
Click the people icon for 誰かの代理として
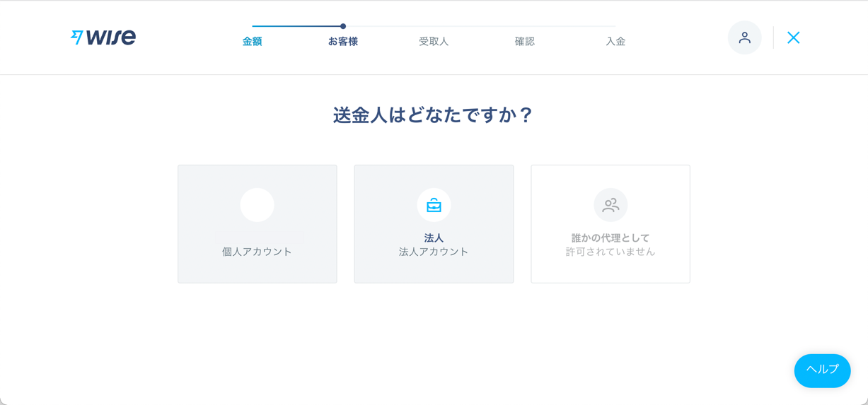click(610, 205)
